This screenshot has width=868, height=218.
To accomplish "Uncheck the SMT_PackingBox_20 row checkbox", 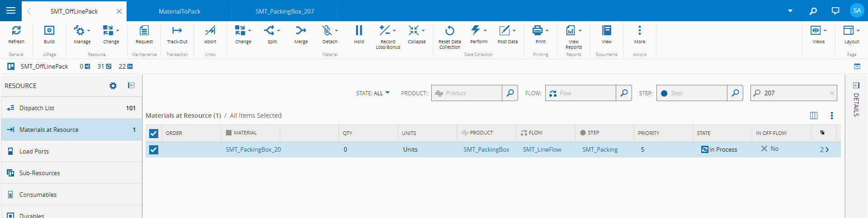I will [154, 150].
